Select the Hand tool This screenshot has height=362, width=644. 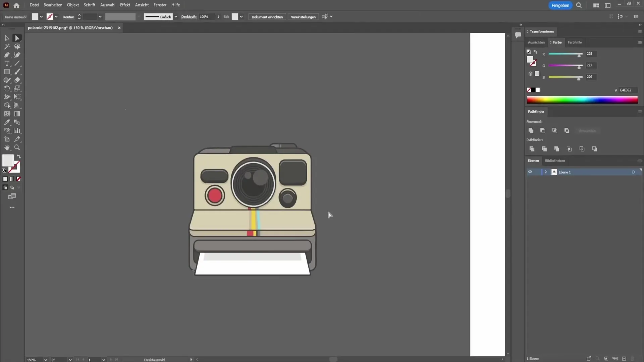click(7, 147)
